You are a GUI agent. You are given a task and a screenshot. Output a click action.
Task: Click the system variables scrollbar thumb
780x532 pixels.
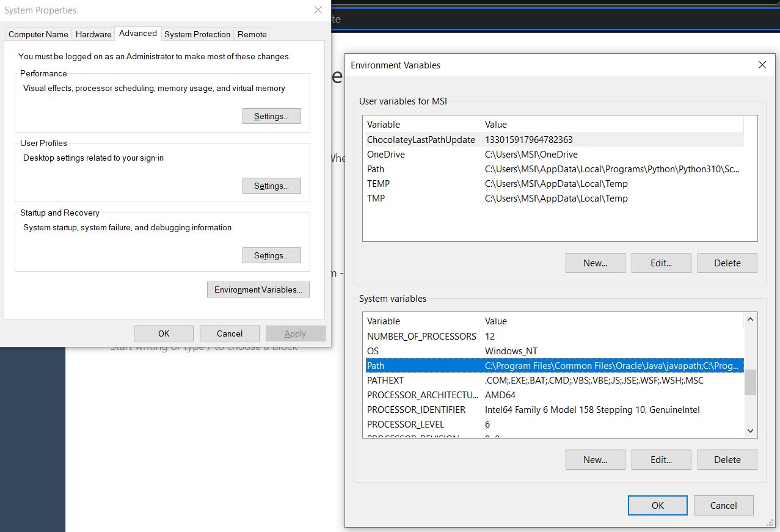pyautogui.click(x=751, y=382)
